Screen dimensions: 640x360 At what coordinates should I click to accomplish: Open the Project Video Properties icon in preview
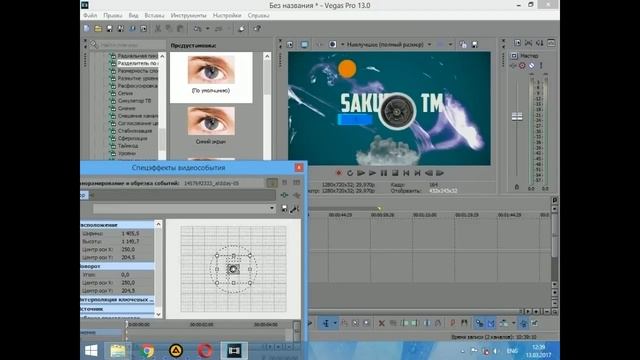290,44
